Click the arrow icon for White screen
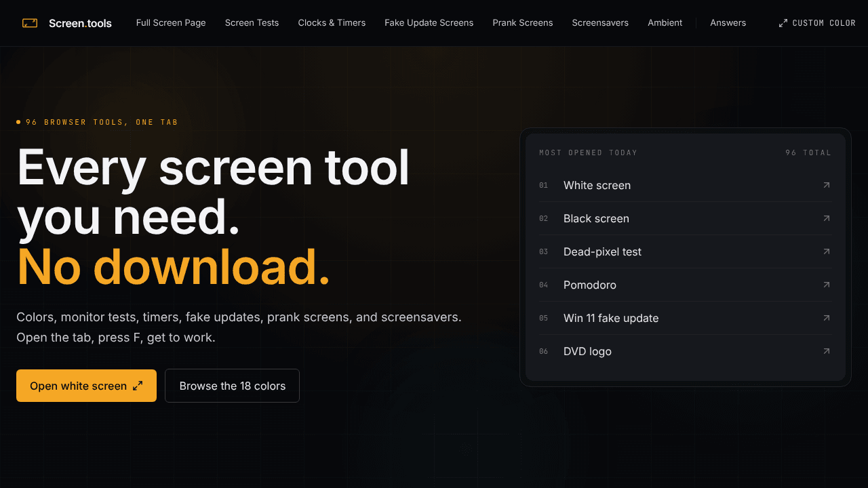The height and width of the screenshot is (488, 868). point(826,185)
